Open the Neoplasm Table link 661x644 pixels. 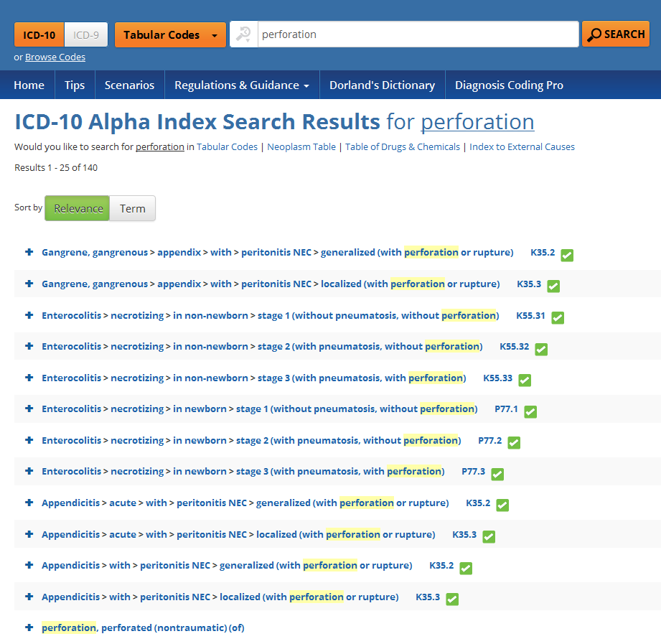coord(301,147)
